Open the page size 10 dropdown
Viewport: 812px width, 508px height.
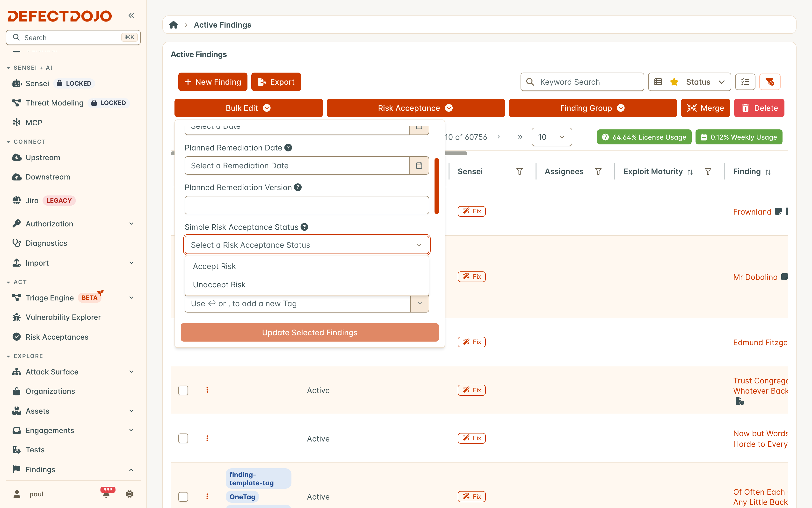tap(552, 137)
